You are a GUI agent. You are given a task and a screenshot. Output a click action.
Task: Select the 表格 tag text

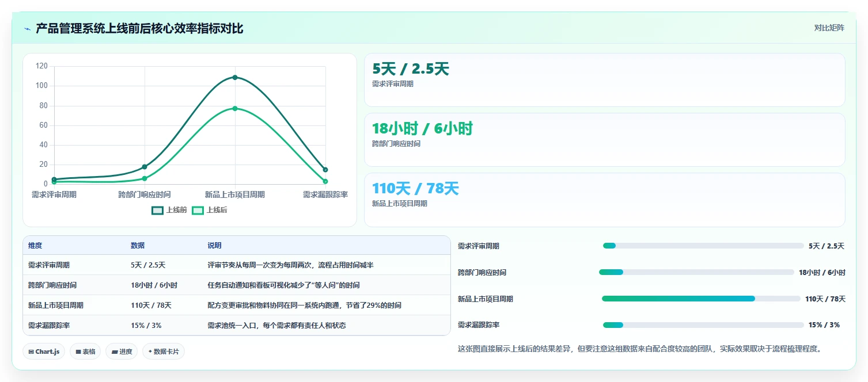(x=89, y=352)
